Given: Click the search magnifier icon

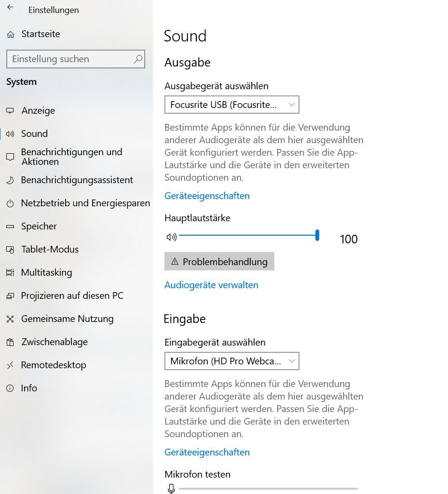Looking at the screenshot, I should click(138, 59).
